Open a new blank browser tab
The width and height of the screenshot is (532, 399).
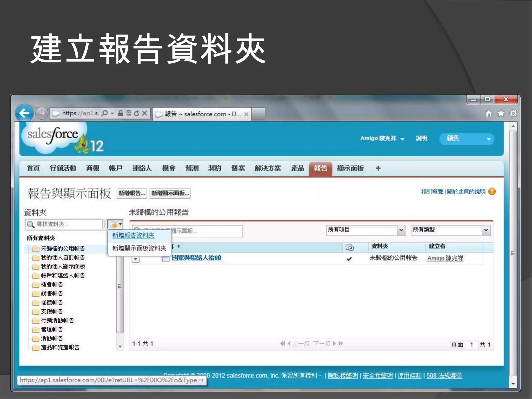(x=258, y=114)
